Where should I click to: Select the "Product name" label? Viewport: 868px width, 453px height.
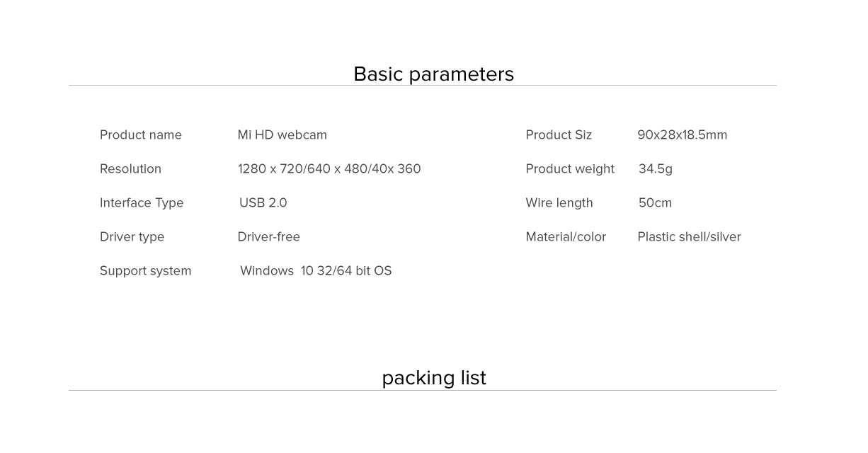(x=141, y=135)
